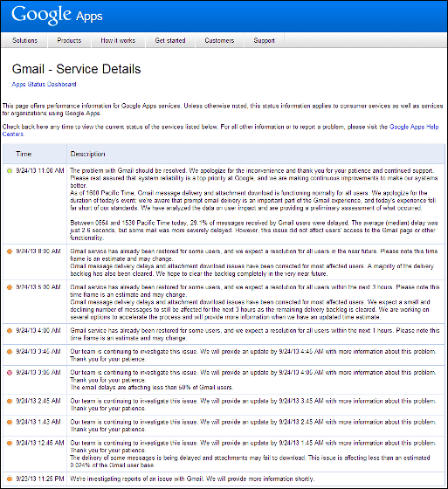Viewport: 448px width, 489px height.
Task: Select the 9/24/13 2:45 AM timestamp
Action: click(x=38, y=401)
